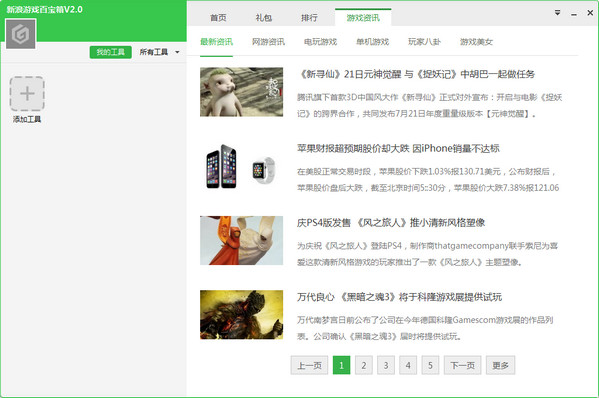Image resolution: width=599 pixels, height=398 pixels.
Task: Select the 我的工具 button
Action: tap(110, 52)
